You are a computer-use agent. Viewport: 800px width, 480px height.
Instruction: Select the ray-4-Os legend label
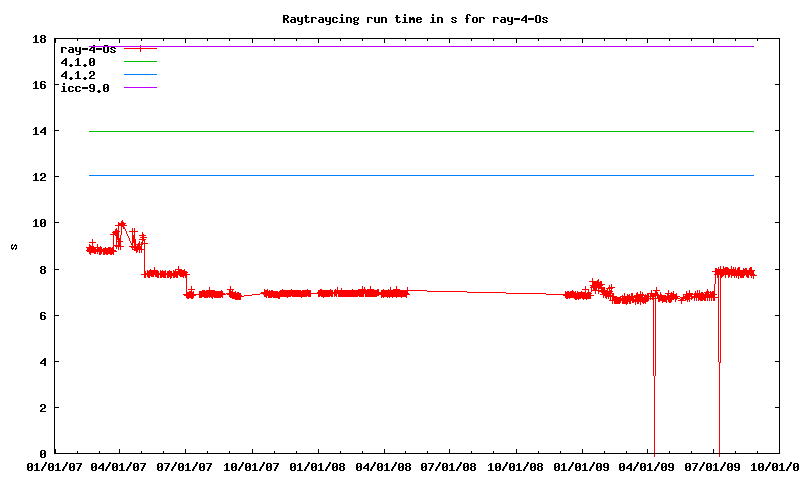click(x=88, y=48)
